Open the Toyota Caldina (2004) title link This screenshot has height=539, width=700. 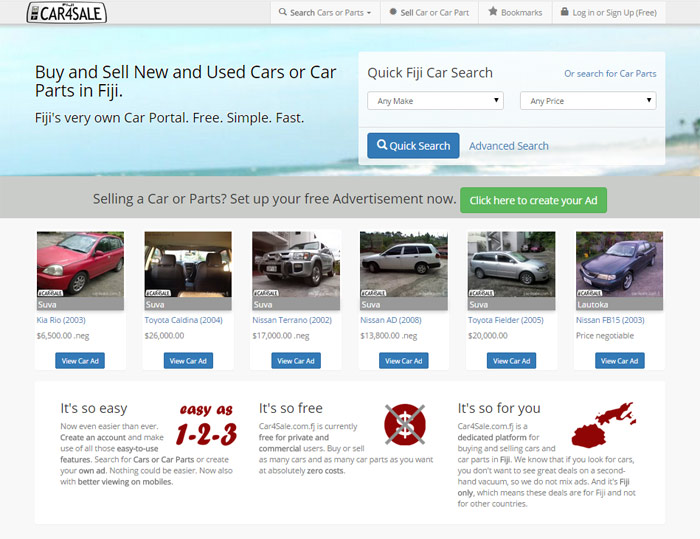183,320
